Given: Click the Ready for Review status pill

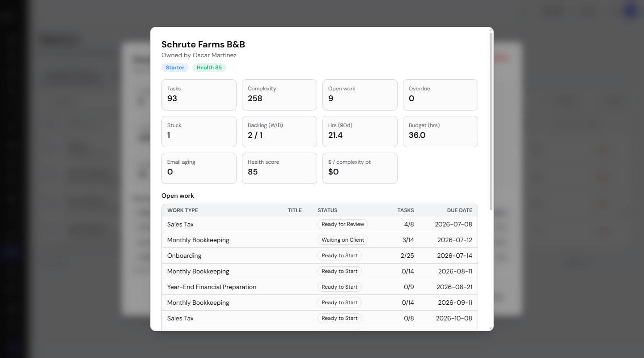Looking at the screenshot, I should [x=343, y=224].
